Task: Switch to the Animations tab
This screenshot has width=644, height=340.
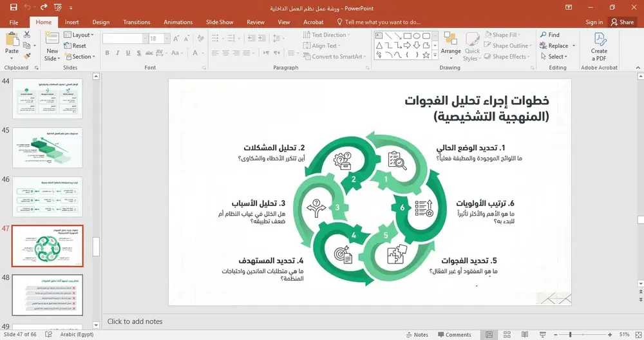Action: 178,22
